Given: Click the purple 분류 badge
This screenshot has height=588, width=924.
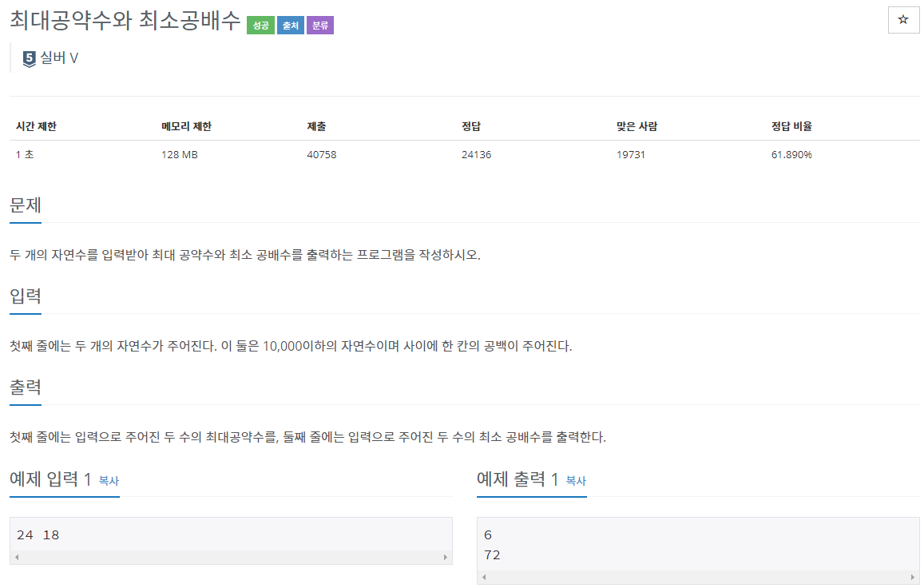Looking at the screenshot, I should pyautogui.click(x=320, y=26).
